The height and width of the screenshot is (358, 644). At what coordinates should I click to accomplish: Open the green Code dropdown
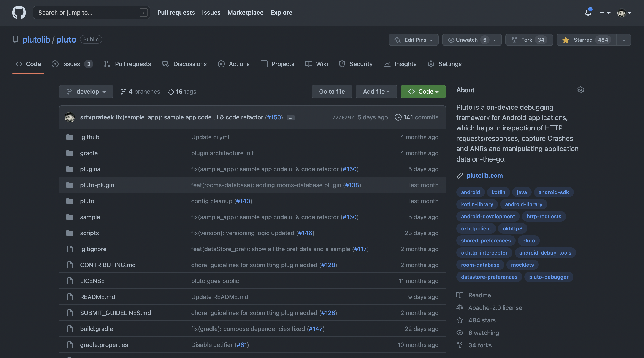[423, 92]
